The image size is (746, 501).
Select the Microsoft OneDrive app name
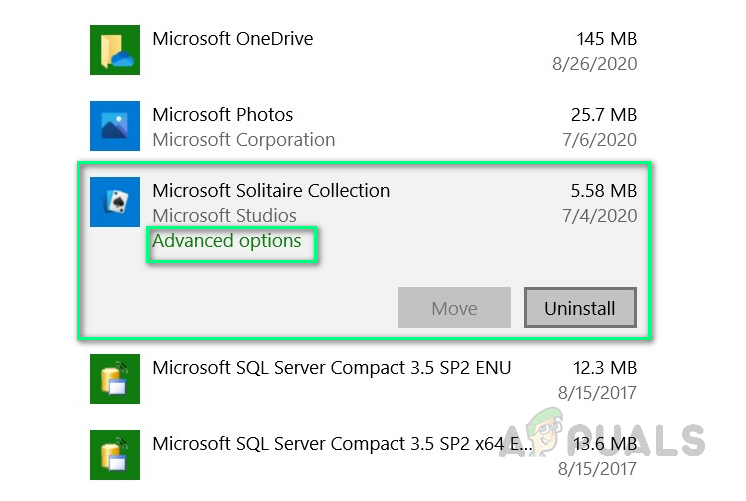tap(232, 40)
